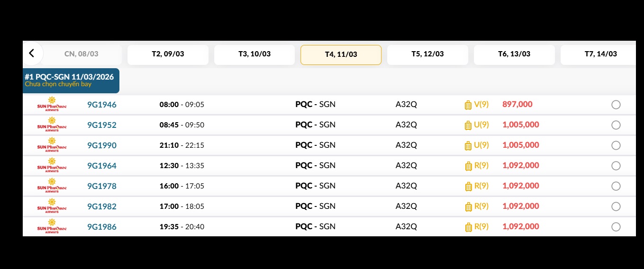Click flight number 9G1952 link
This screenshot has height=269, width=644.
(x=102, y=125)
